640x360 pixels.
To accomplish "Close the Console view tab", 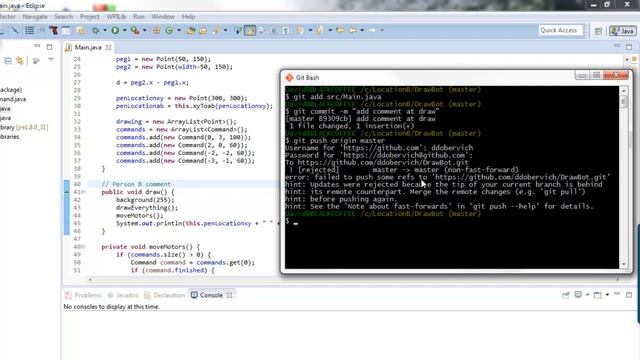I will tap(229, 295).
